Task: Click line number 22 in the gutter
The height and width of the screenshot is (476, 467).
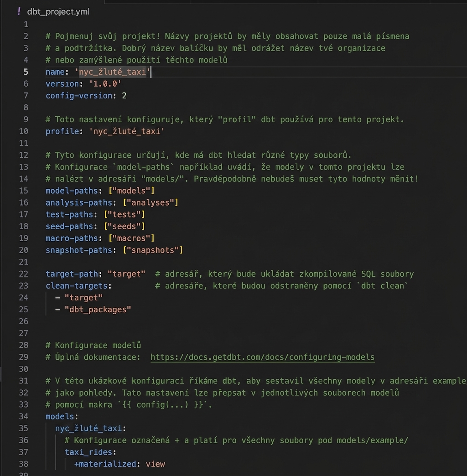Action: [23, 274]
